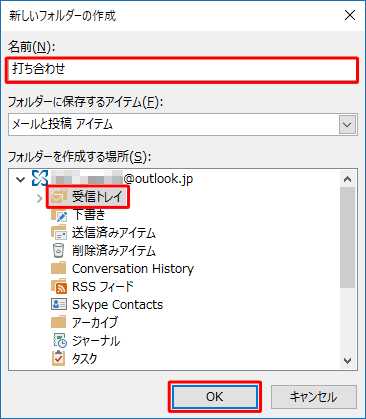Click the OK button
366x419 pixels.
215,397
